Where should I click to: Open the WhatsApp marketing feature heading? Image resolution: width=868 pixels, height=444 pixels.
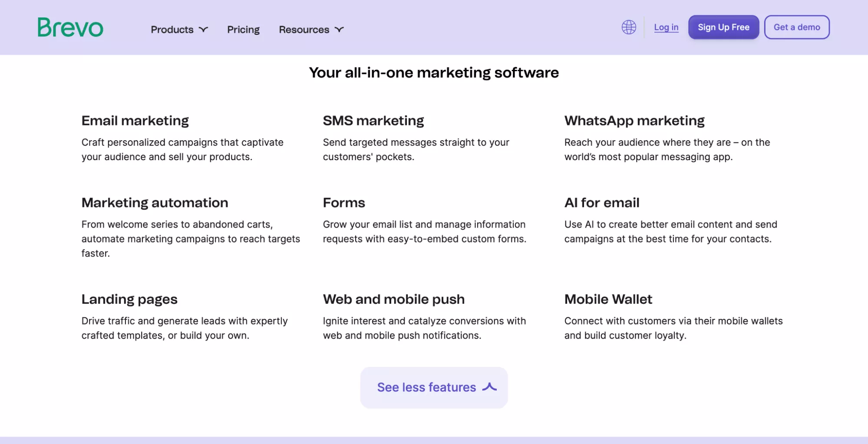click(x=634, y=121)
